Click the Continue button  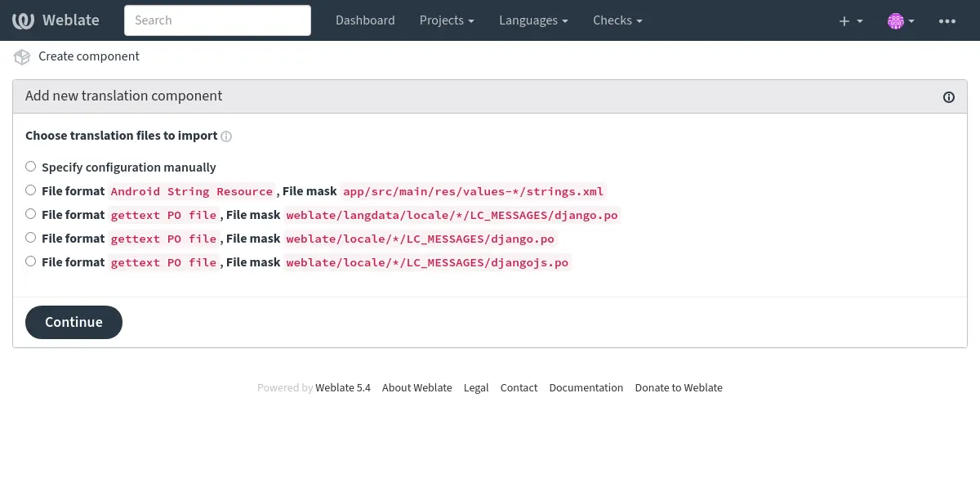[73, 322]
